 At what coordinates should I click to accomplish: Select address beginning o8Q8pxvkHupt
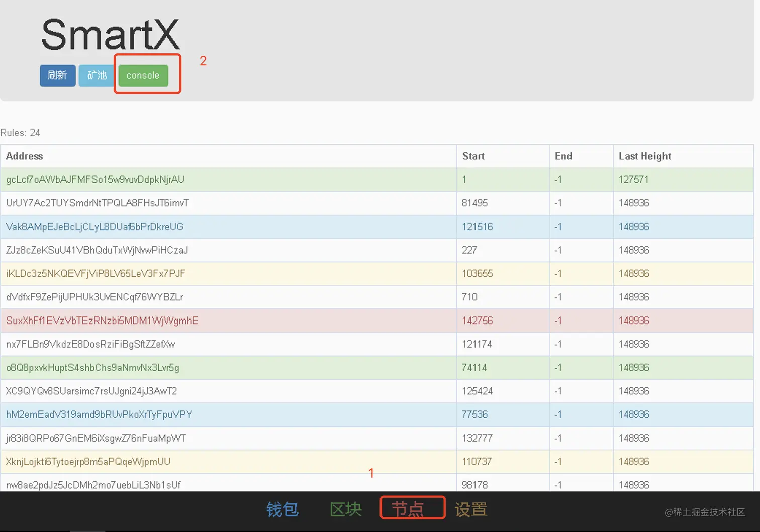pos(92,368)
